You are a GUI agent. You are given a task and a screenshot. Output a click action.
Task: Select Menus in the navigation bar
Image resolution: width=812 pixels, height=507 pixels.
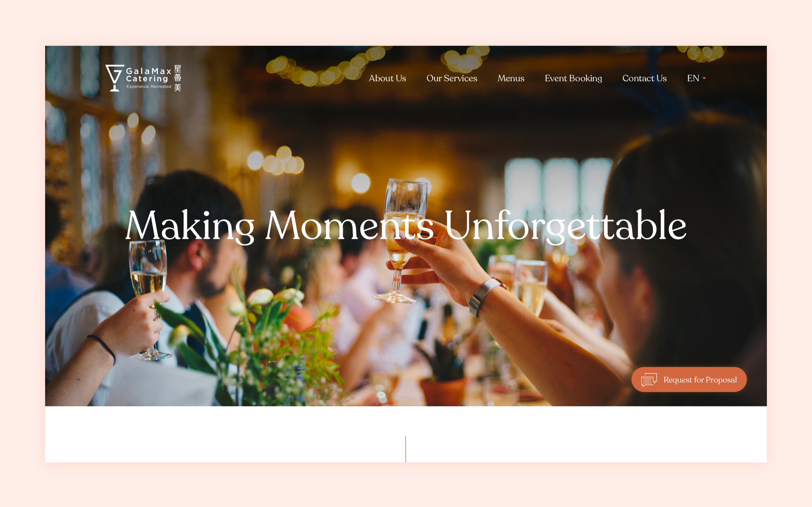coord(511,78)
